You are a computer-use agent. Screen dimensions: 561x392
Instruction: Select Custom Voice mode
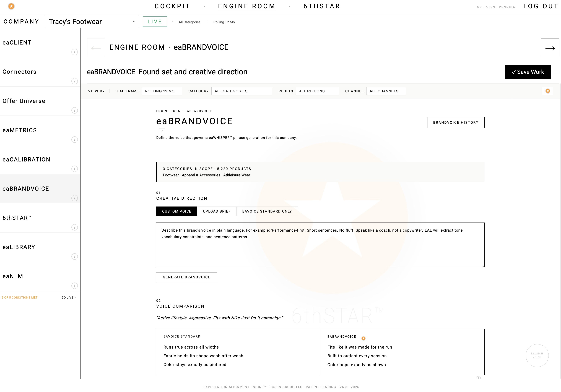coord(176,211)
